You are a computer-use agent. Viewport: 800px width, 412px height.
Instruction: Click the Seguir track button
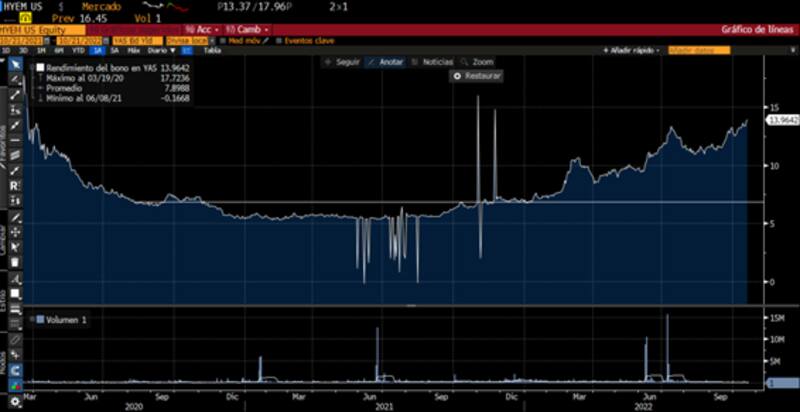(x=342, y=62)
